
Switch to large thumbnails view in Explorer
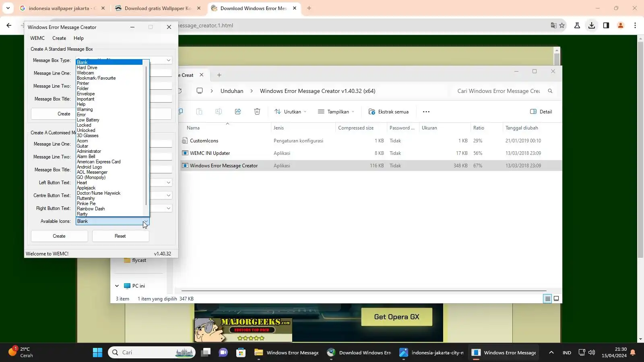coord(556,298)
